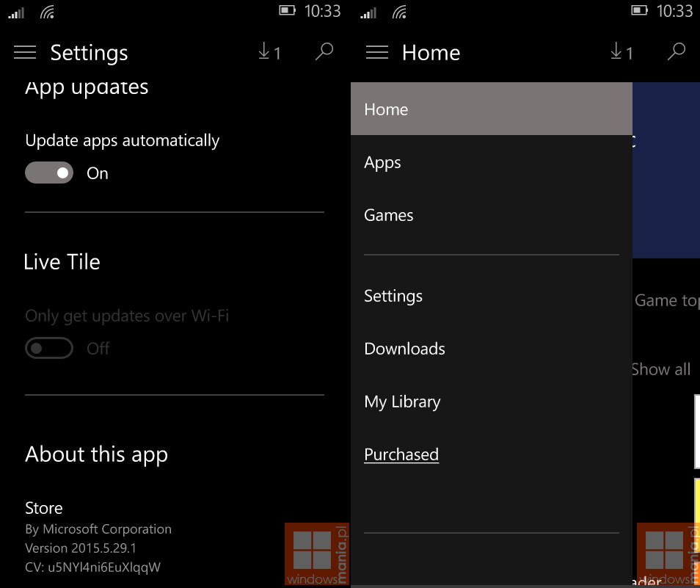
Task: Tap Version 2015.5.29.1 text
Action: [81, 548]
